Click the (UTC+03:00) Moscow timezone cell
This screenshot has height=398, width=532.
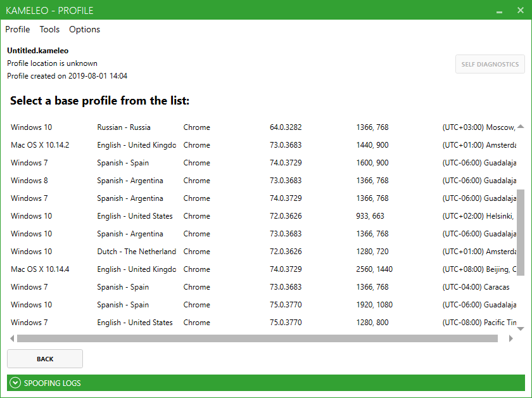pos(479,127)
